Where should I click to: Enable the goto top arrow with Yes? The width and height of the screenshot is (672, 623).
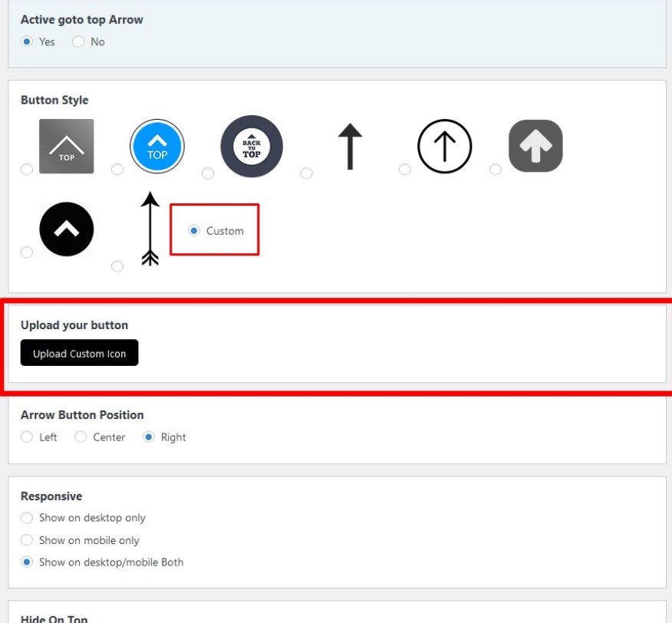pyautogui.click(x=28, y=41)
